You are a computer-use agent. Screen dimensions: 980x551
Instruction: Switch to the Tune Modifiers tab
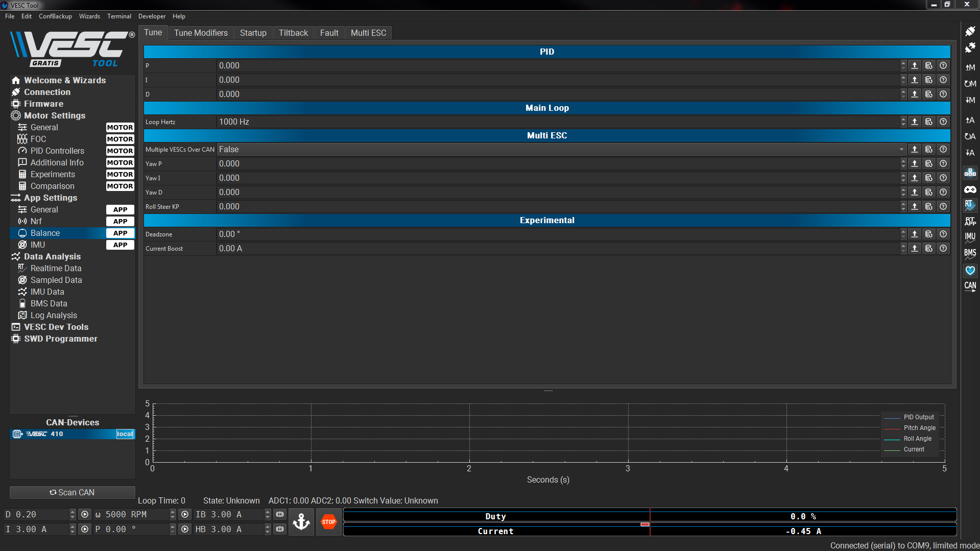coord(201,33)
